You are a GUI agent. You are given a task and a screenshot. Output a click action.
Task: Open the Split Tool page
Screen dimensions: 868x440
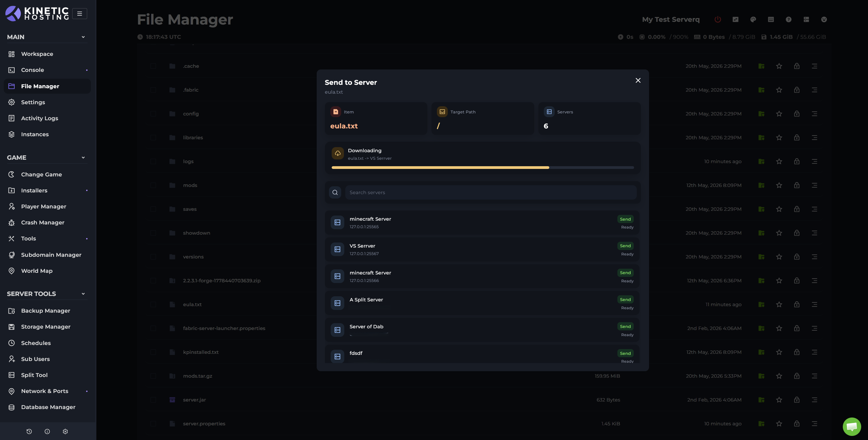[x=47, y=375]
